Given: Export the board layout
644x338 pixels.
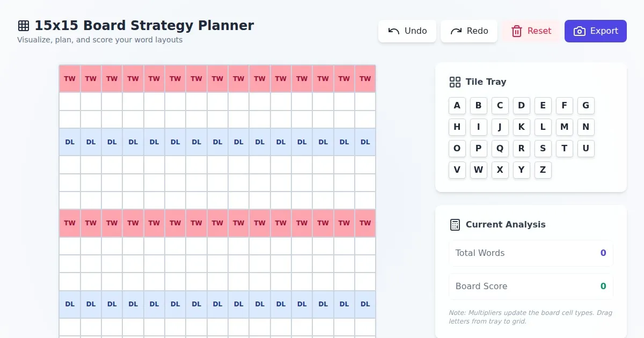Looking at the screenshot, I should pos(595,31).
